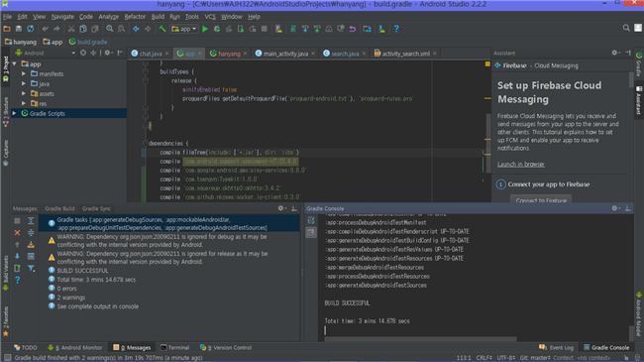The image size is (644, 362).
Task: Open Version Control tool window
Action: pos(226,347)
